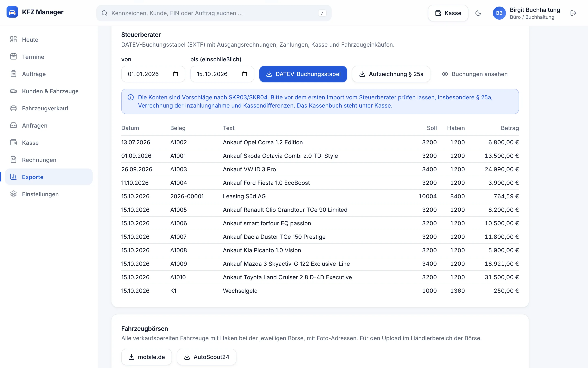This screenshot has width=588, height=368.
Task: Open Heute in sidebar
Action: click(49, 39)
